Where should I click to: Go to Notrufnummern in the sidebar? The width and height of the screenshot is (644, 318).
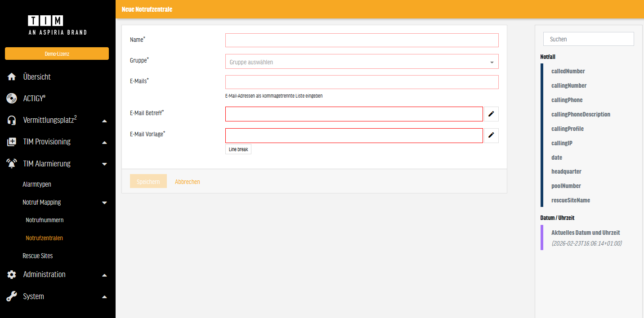(x=45, y=220)
